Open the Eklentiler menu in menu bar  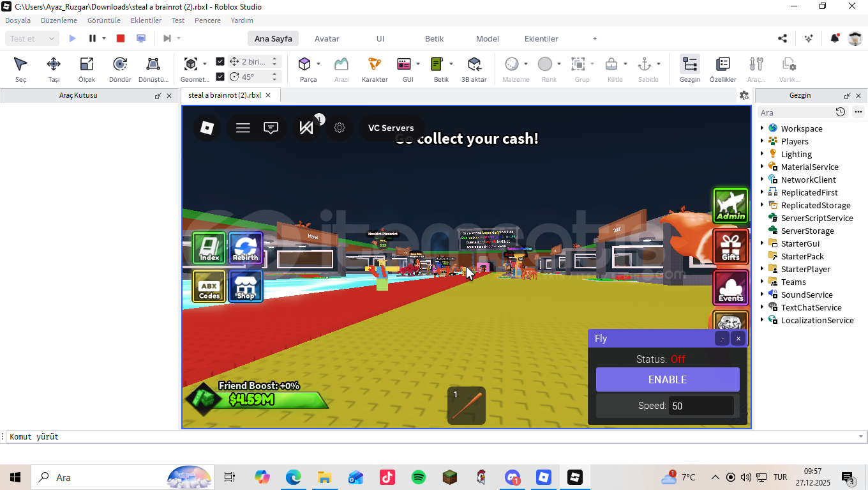pos(146,20)
